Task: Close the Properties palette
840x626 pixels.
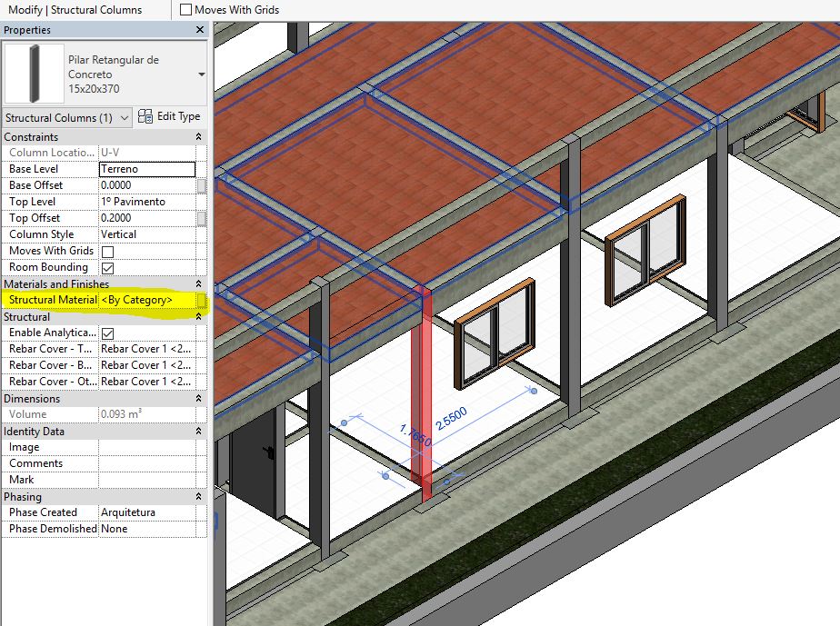Action: 199,30
